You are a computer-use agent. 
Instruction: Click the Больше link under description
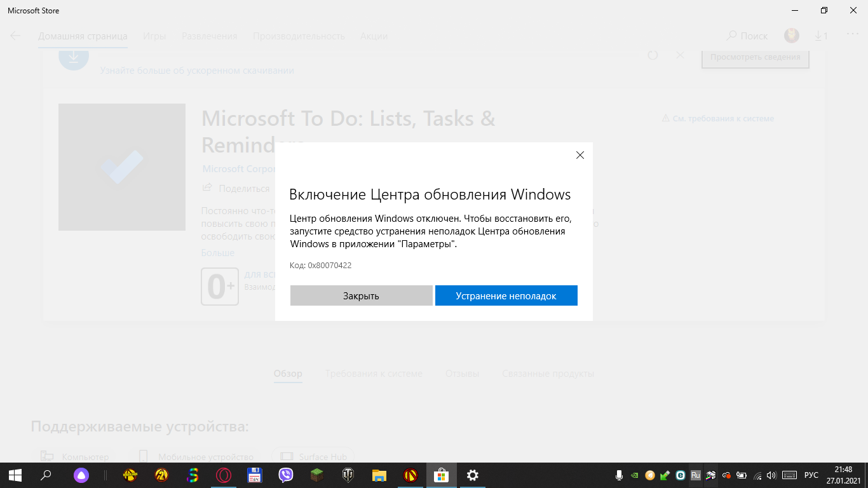click(218, 253)
